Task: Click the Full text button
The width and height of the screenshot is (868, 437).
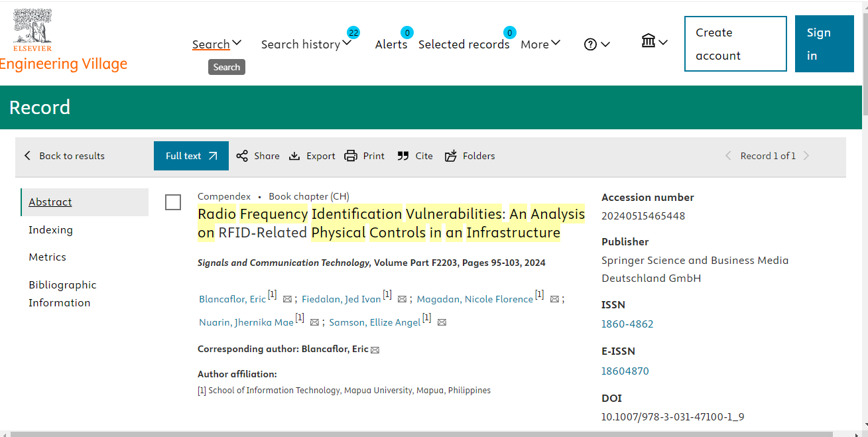Action: coord(191,156)
